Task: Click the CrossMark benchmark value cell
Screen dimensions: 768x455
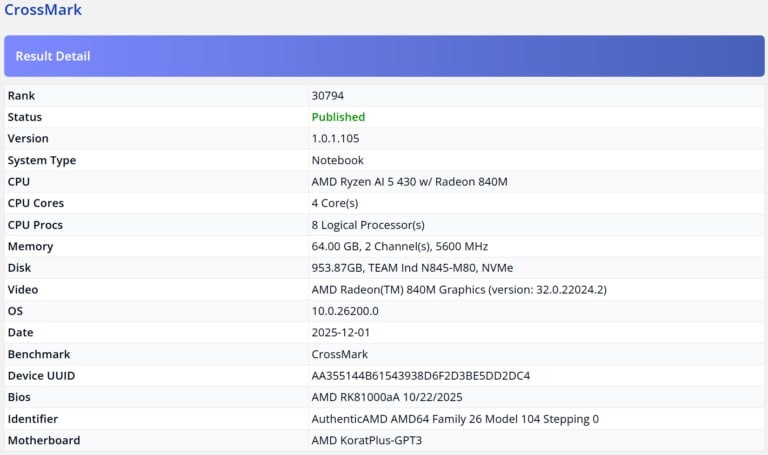Action: click(339, 354)
